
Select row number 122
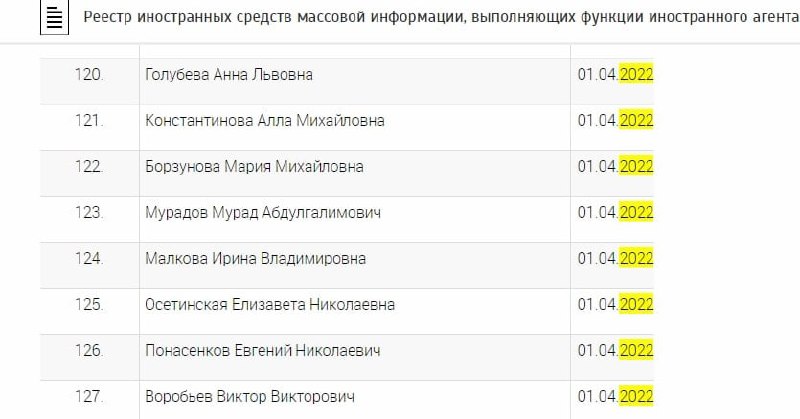[x=89, y=167]
